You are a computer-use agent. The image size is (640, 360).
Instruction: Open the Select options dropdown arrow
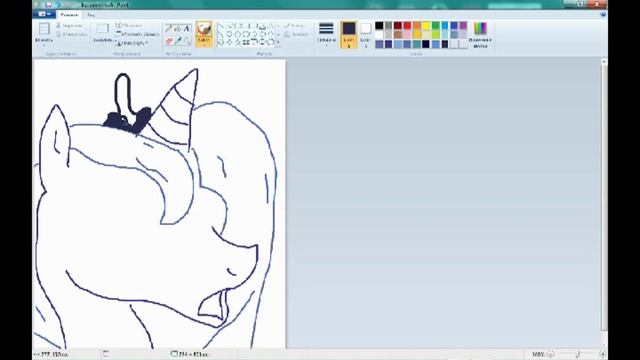[102, 44]
